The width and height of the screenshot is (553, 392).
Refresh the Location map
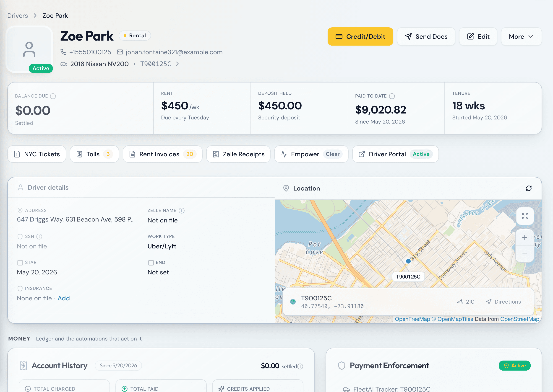(x=529, y=188)
